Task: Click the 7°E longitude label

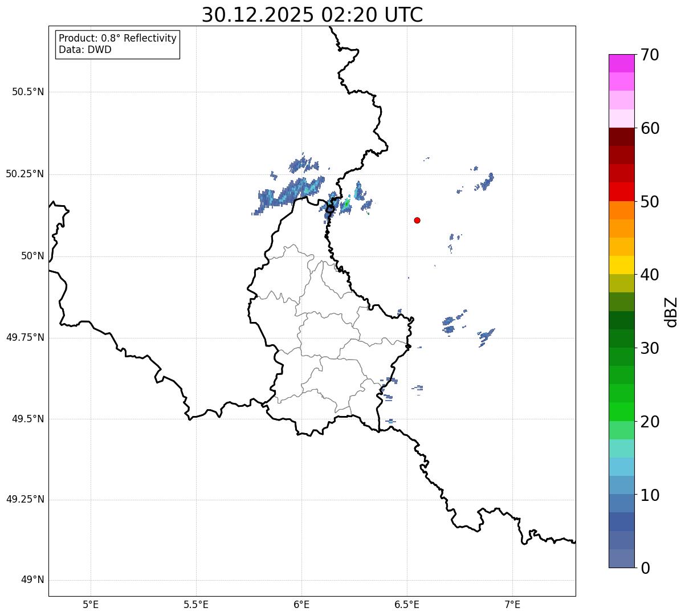Action: (x=512, y=605)
